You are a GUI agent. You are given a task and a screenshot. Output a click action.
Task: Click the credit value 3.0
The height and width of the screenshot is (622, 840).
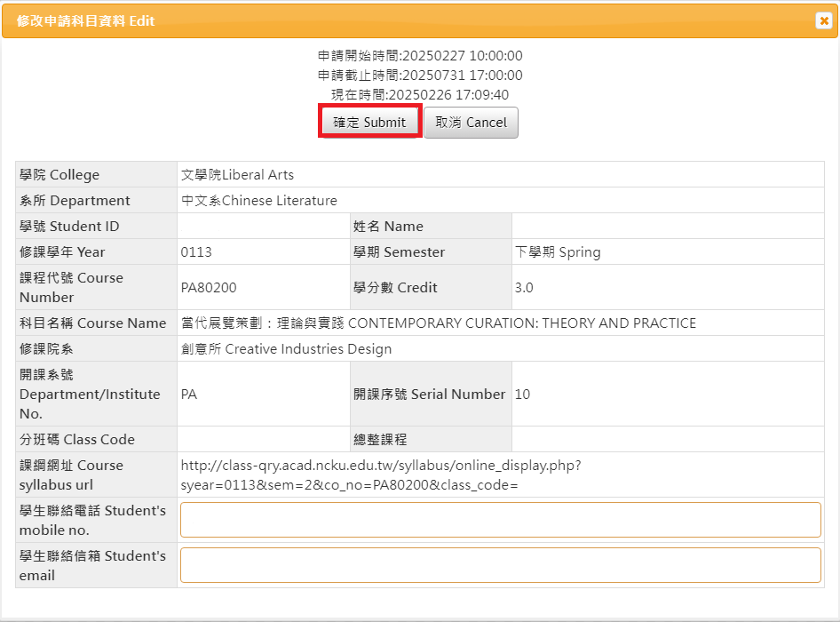pyautogui.click(x=524, y=288)
